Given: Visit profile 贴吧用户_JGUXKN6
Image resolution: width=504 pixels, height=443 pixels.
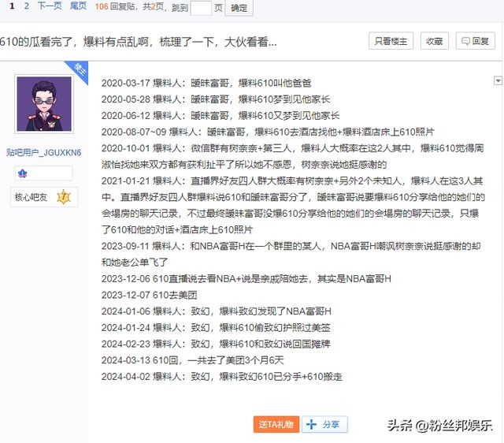Looking at the screenshot, I should pyautogui.click(x=44, y=152).
